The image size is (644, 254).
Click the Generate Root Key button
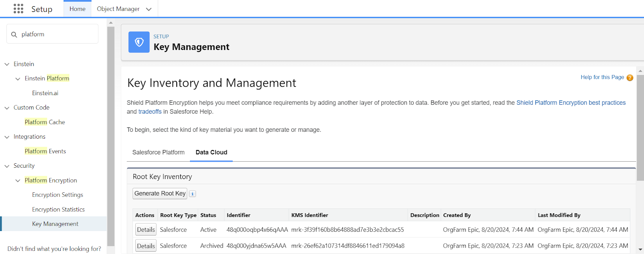(160, 194)
